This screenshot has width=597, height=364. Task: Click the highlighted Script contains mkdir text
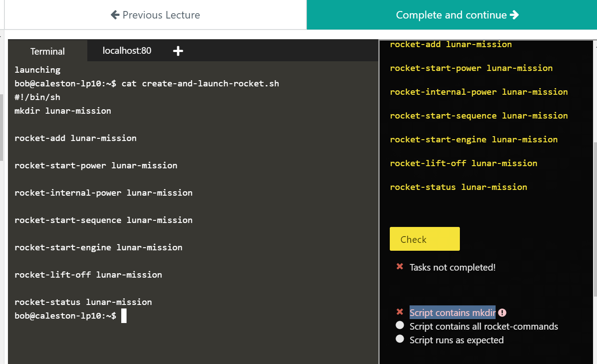(x=452, y=313)
